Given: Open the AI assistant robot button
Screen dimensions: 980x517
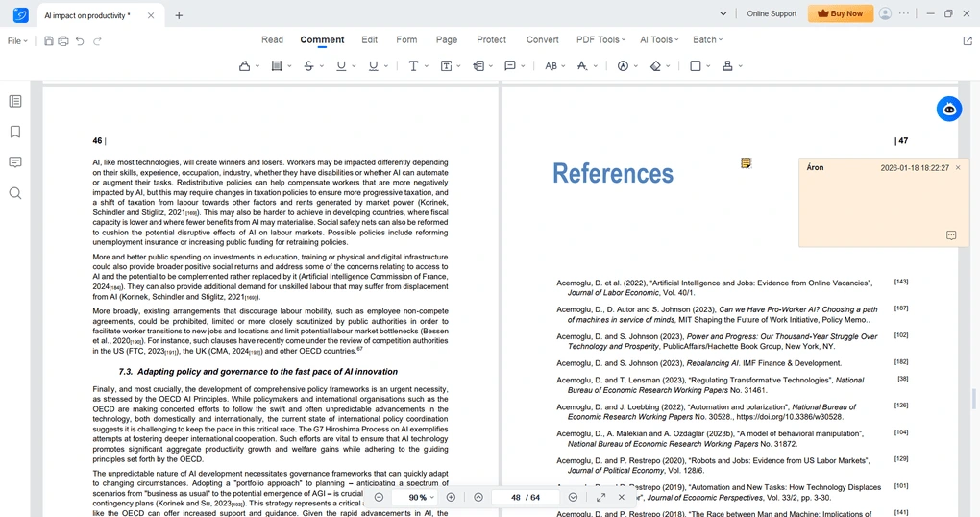Looking at the screenshot, I should [x=948, y=109].
